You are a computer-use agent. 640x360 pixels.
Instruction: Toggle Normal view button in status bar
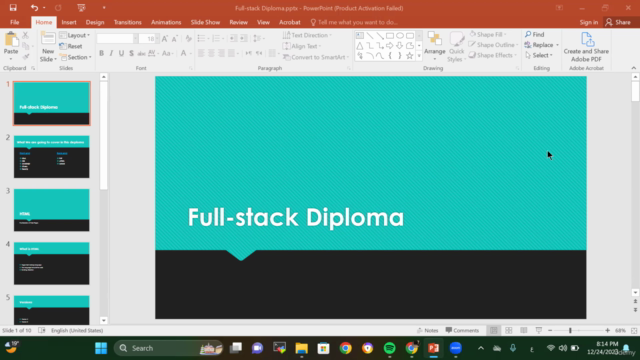click(x=493, y=330)
